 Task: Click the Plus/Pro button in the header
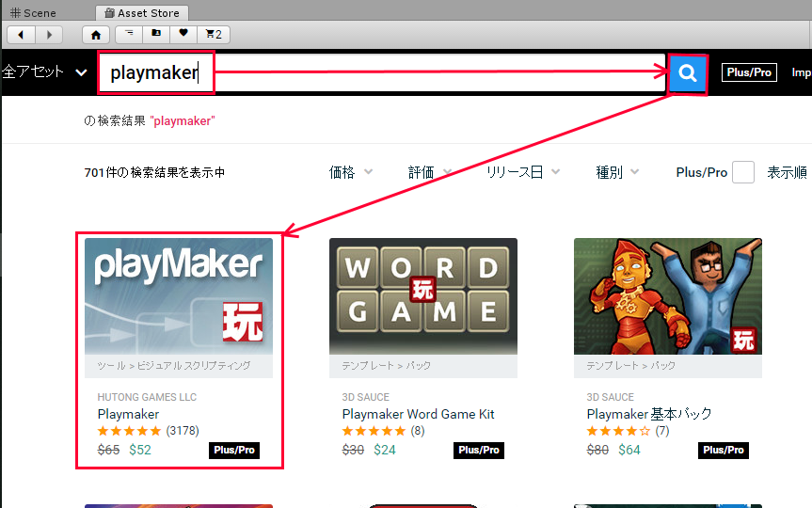click(x=749, y=72)
